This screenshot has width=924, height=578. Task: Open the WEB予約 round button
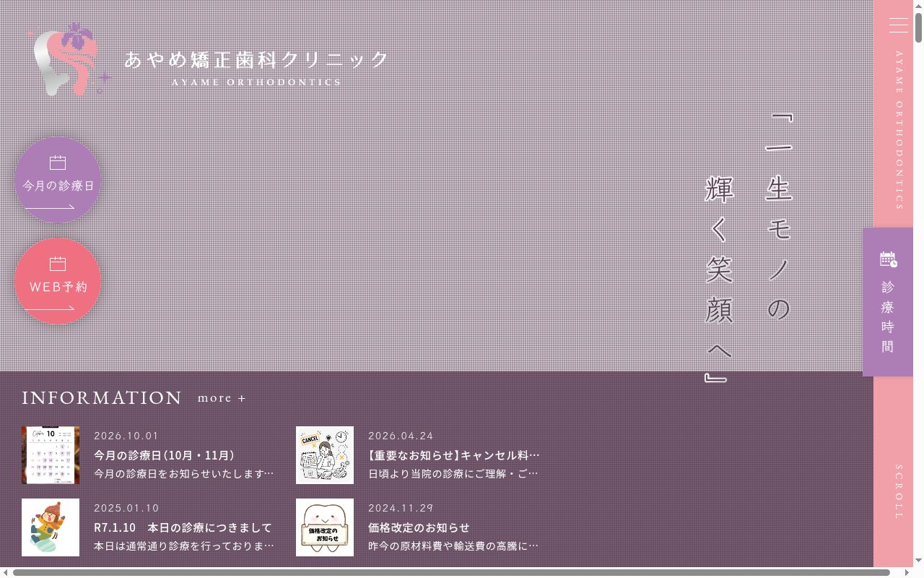click(x=58, y=281)
